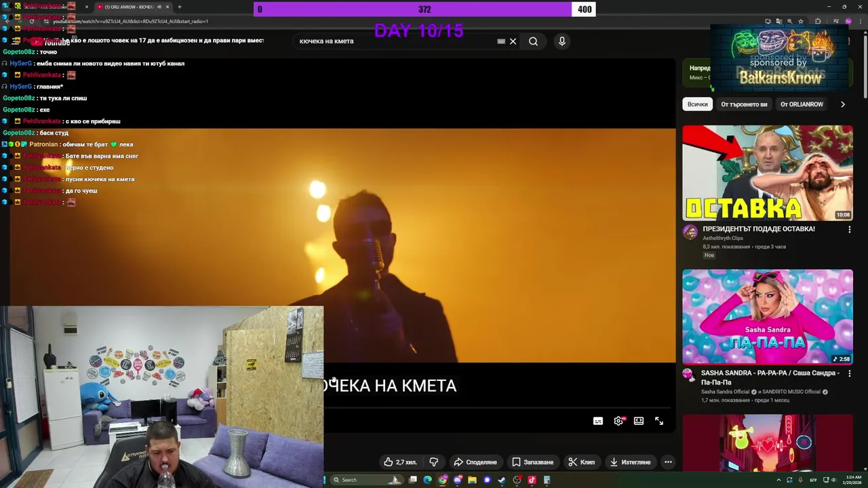Screen dimensions: 868x488
Task: Bookmark the page with the star icon
Action: tap(801, 21)
